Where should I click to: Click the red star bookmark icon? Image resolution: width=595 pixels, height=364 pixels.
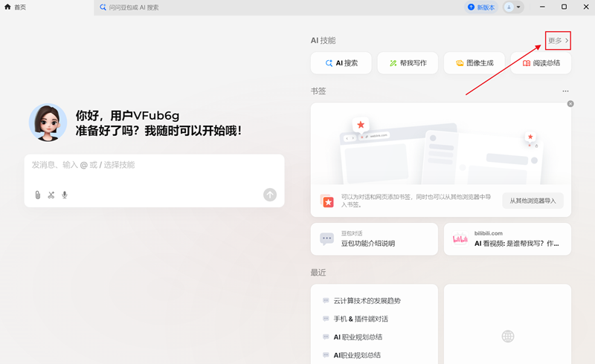pyautogui.click(x=327, y=201)
